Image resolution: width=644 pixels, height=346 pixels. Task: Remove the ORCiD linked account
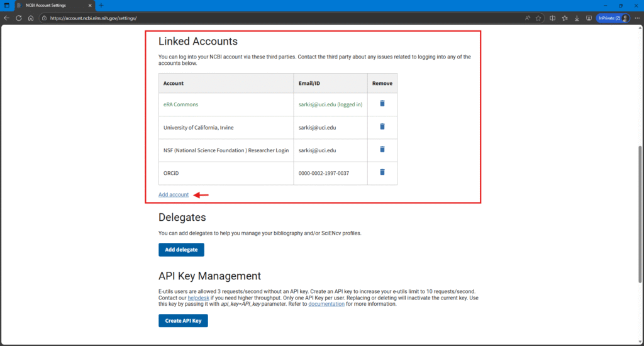[x=382, y=172]
